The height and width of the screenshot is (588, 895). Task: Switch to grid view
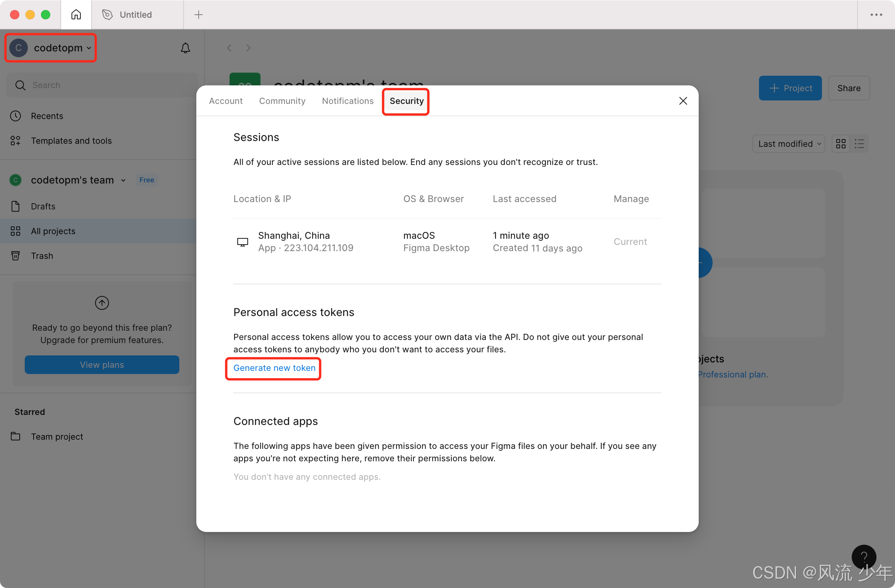coord(841,144)
